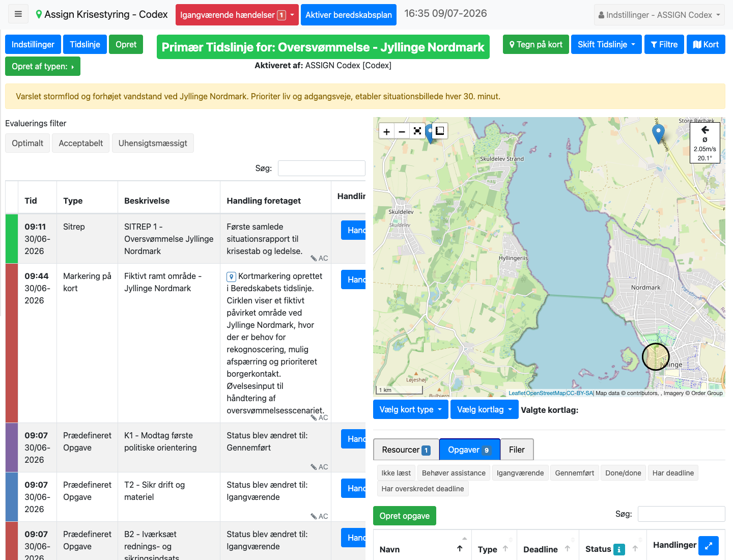Toggle the Har deadline task filter
Screen dimensions: 733x560
673,473
